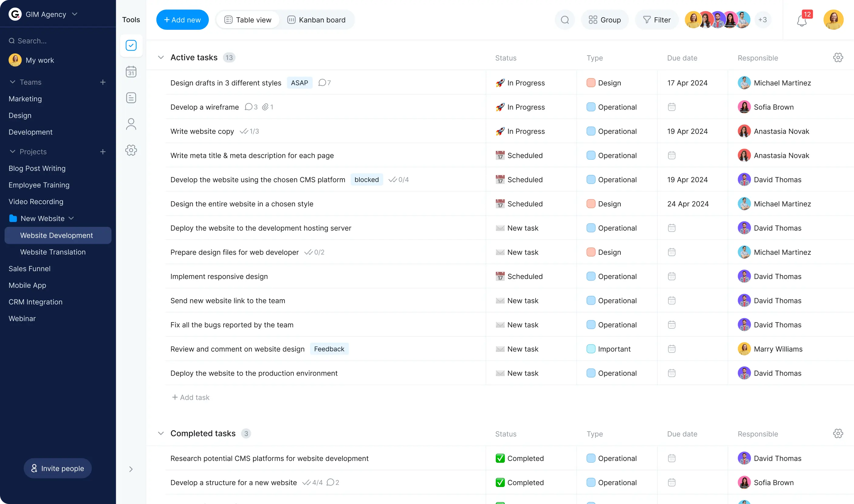Open the Tasks tool icon in the Tools strip

pyautogui.click(x=131, y=45)
